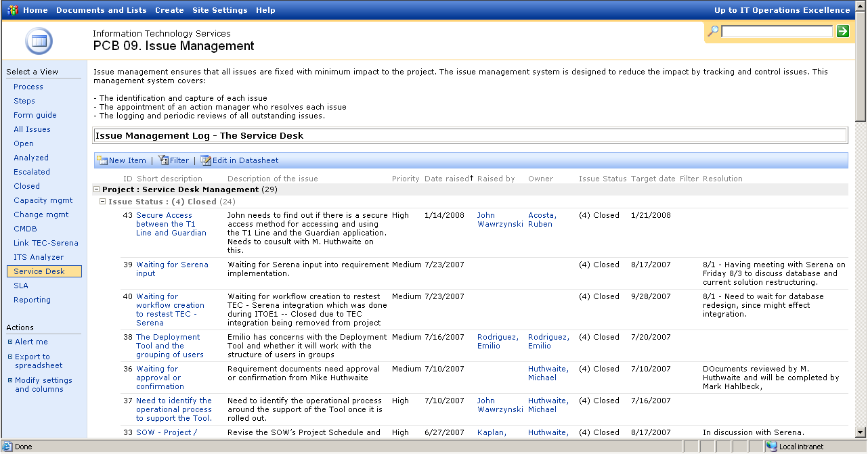Click the magnifier search icon

coord(713,31)
